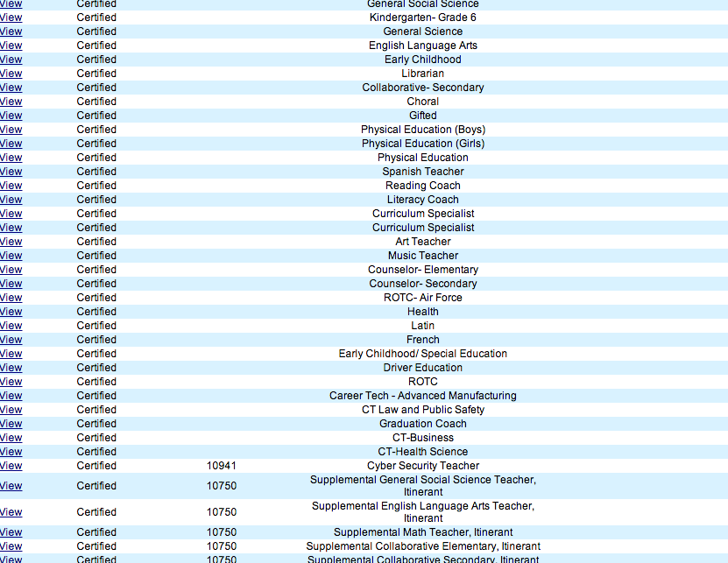The width and height of the screenshot is (728, 563).
Task: Select the Gifted title text
Action: (423, 116)
